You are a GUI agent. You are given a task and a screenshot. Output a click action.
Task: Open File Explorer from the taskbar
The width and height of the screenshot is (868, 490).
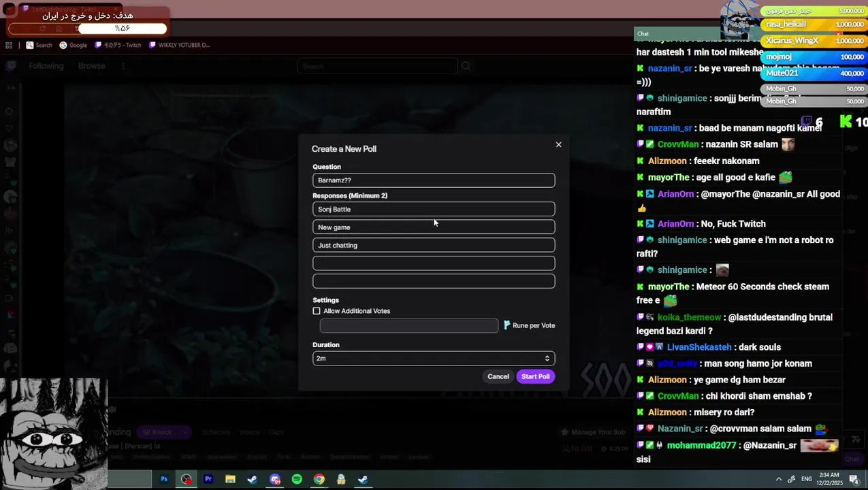(x=230, y=479)
